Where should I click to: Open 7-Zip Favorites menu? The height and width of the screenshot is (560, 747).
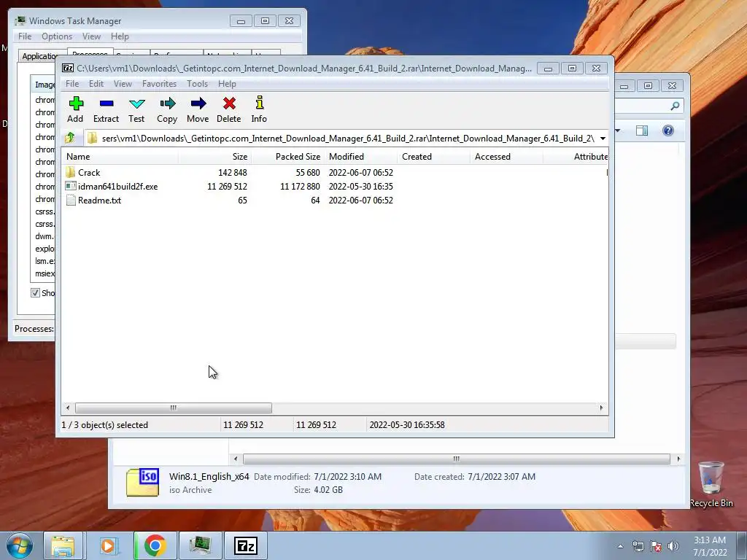tap(159, 83)
